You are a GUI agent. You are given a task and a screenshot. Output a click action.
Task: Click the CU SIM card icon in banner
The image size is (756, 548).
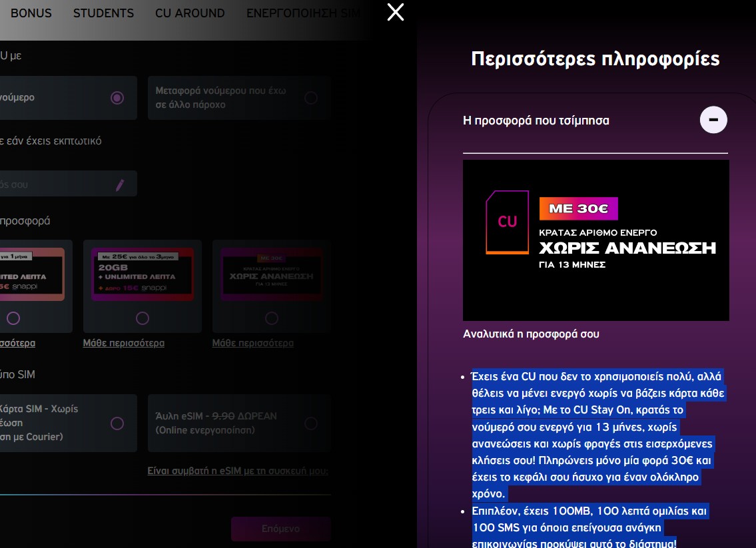click(508, 222)
